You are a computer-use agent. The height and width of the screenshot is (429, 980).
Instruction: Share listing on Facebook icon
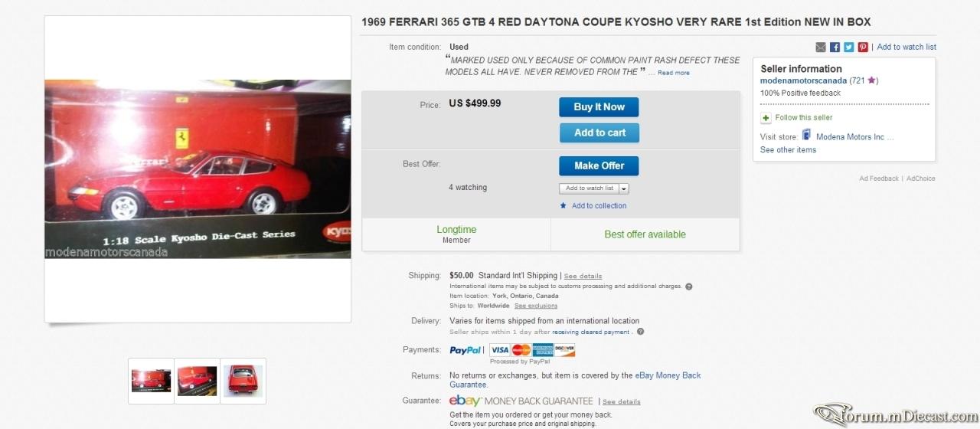tap(835, 47)
